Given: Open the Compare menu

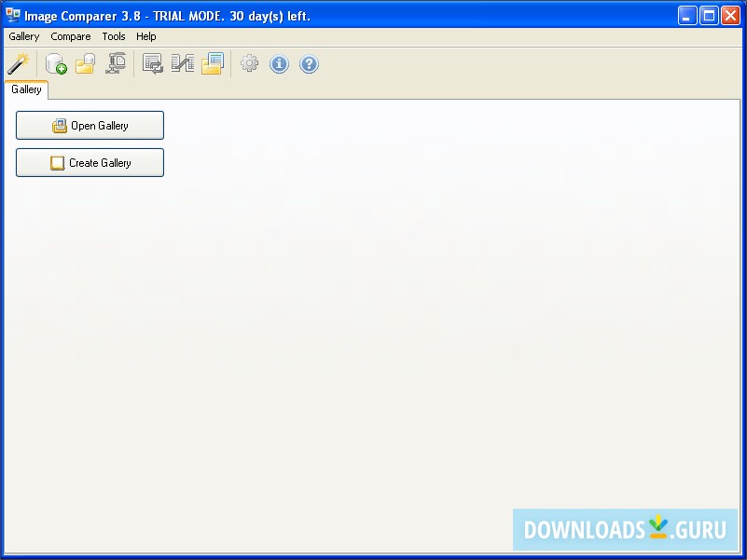Looking at the screenshot, I should pos(71,36).
